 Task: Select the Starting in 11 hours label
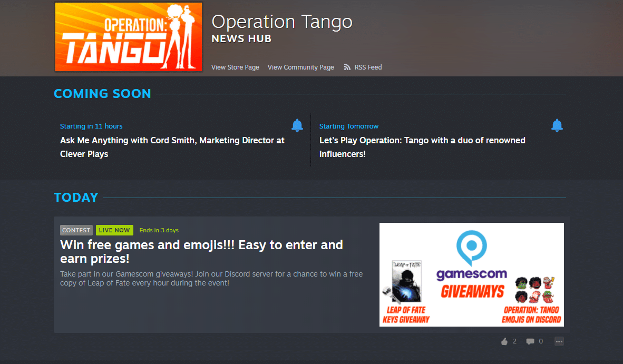click(x=91, y=126)
